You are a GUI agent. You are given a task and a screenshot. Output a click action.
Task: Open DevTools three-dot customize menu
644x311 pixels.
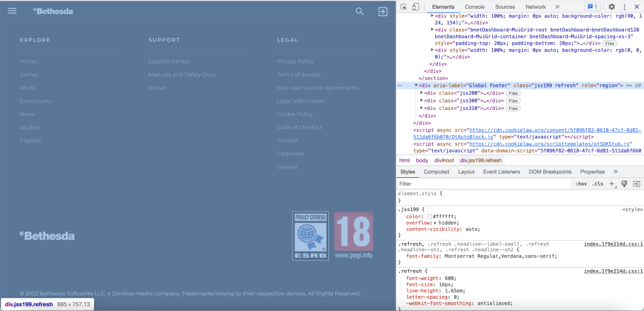(625, 6)
